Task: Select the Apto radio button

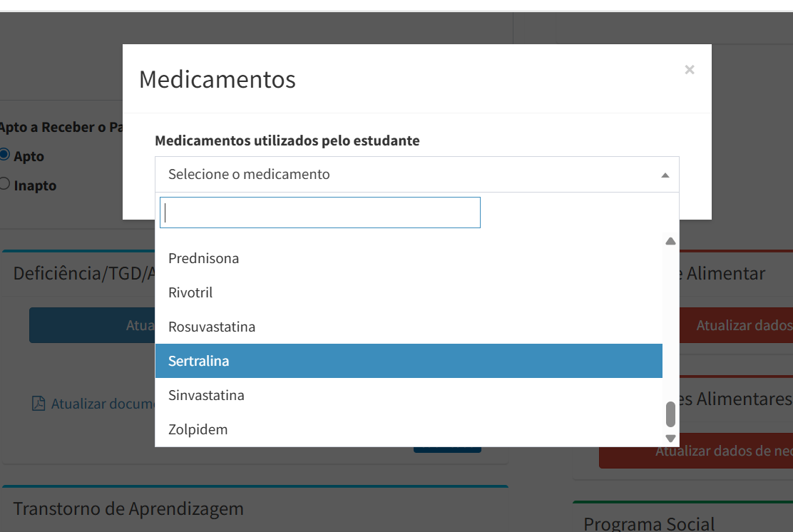Action: (x=4, y=154)
